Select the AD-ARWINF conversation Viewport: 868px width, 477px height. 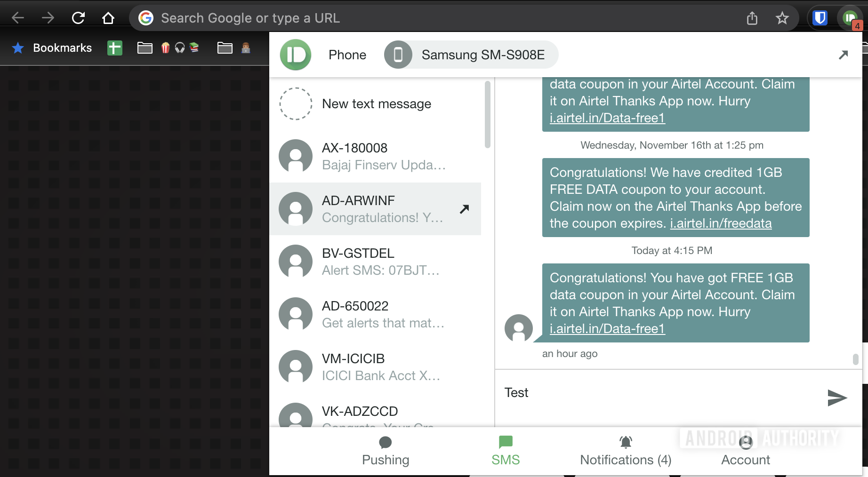[375, 209]
